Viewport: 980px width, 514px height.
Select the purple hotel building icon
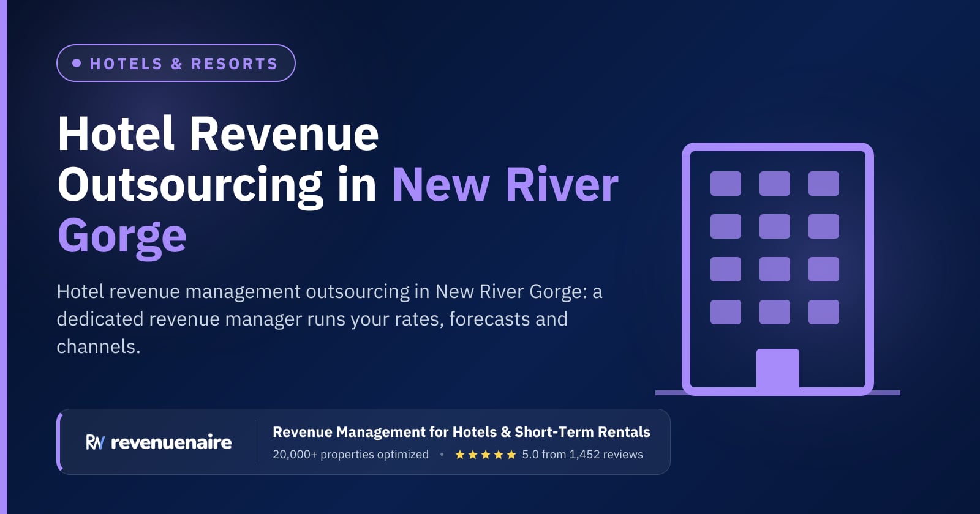point(778,269)
